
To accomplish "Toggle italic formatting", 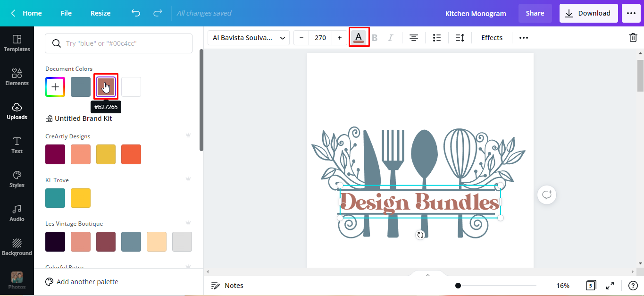I will (x=390, y=38).
